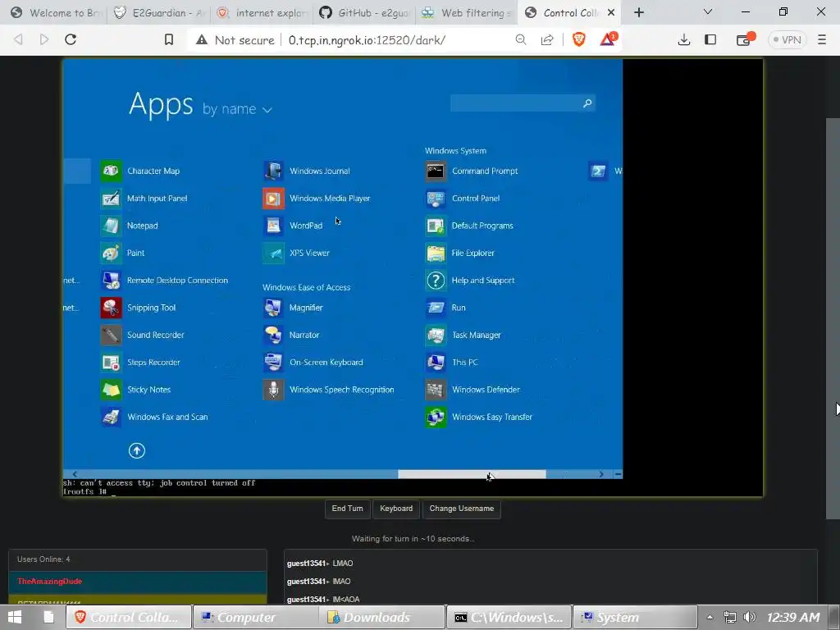Switch to internet explorer search tab
This screenshot has width=840, height=630.
click(262, 12)
